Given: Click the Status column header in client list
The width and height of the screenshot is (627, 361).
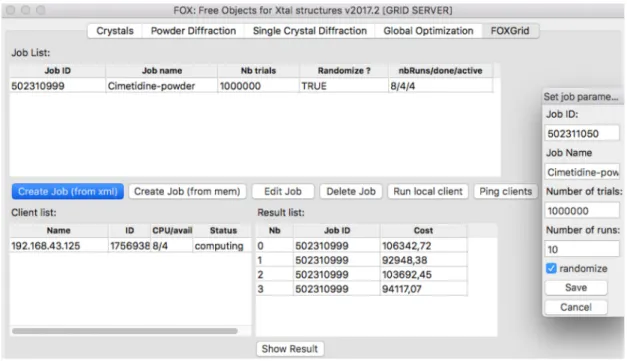Looking at the screenshot, I should (x=223, y=231).
